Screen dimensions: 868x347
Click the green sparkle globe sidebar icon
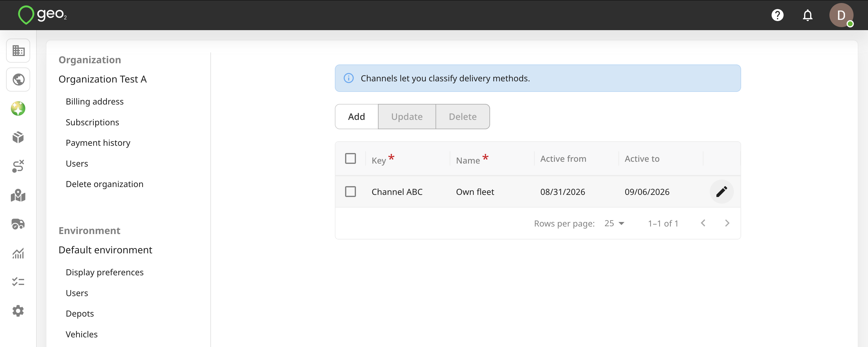pos(18,108)
